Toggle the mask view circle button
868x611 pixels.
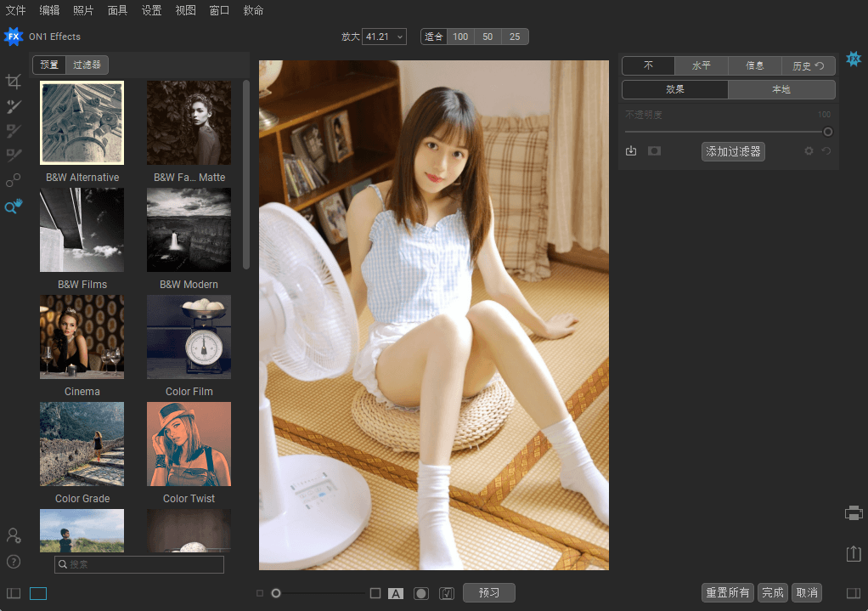(421, 593)
